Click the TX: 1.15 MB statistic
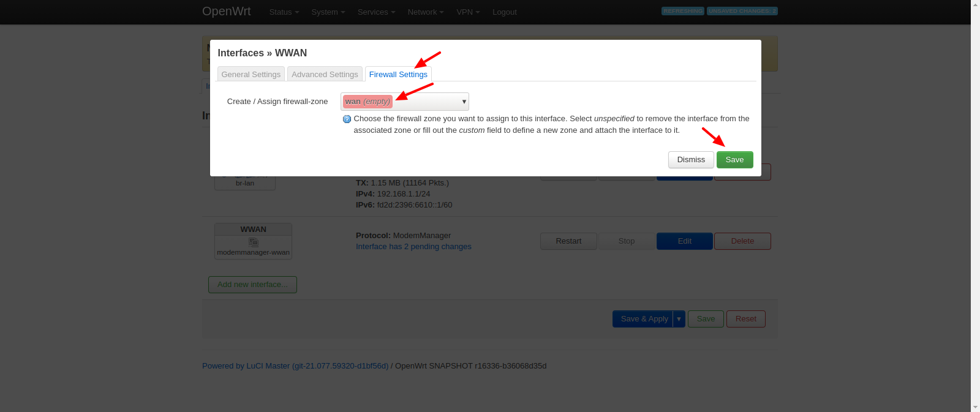 pyautogui.click(x=402, y=183)
